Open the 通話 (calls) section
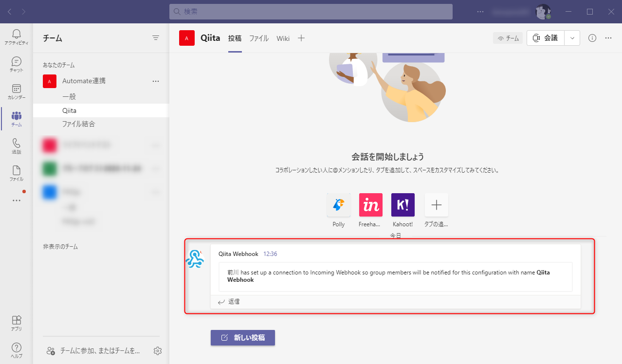The height and width of the screenshot is (364, 622). 16,146
